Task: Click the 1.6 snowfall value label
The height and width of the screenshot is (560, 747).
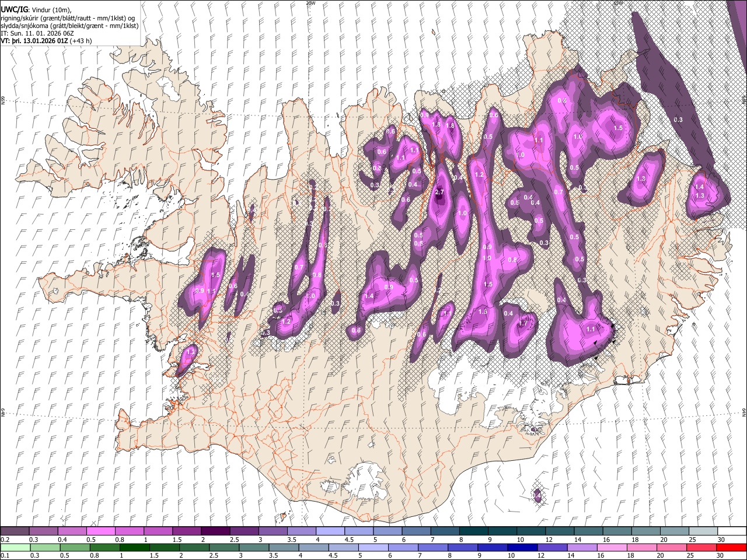Action: [483, 312]
